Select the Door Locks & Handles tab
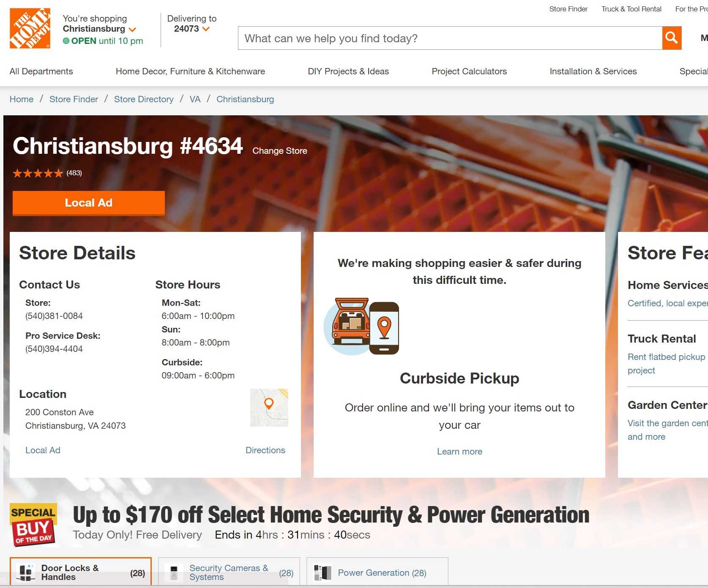708x588 pixels. 80,572
